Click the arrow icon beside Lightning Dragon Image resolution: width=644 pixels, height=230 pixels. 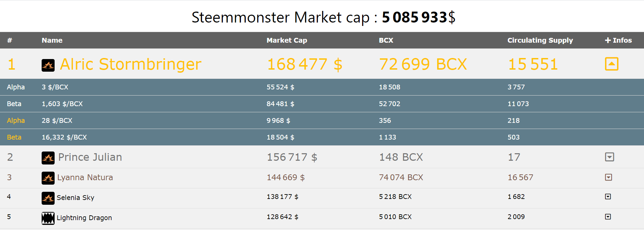[x=608, y=217]
